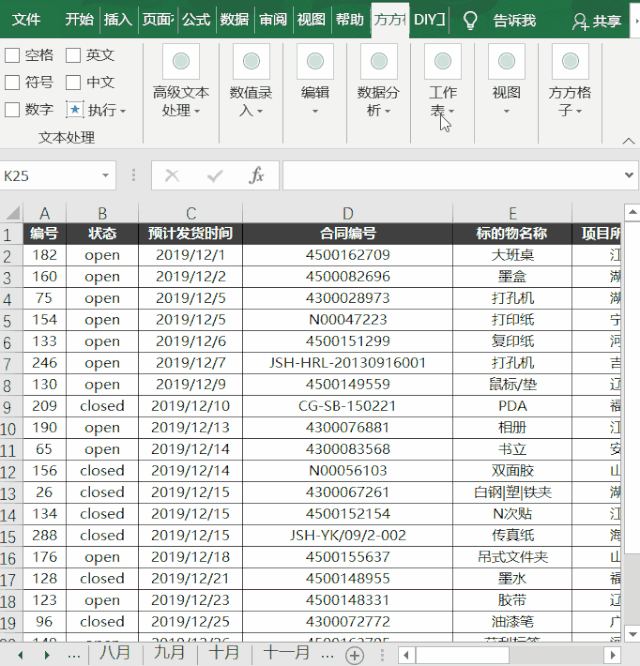Click the horizontal scrollbar right arrow

(x=612, y=655)
